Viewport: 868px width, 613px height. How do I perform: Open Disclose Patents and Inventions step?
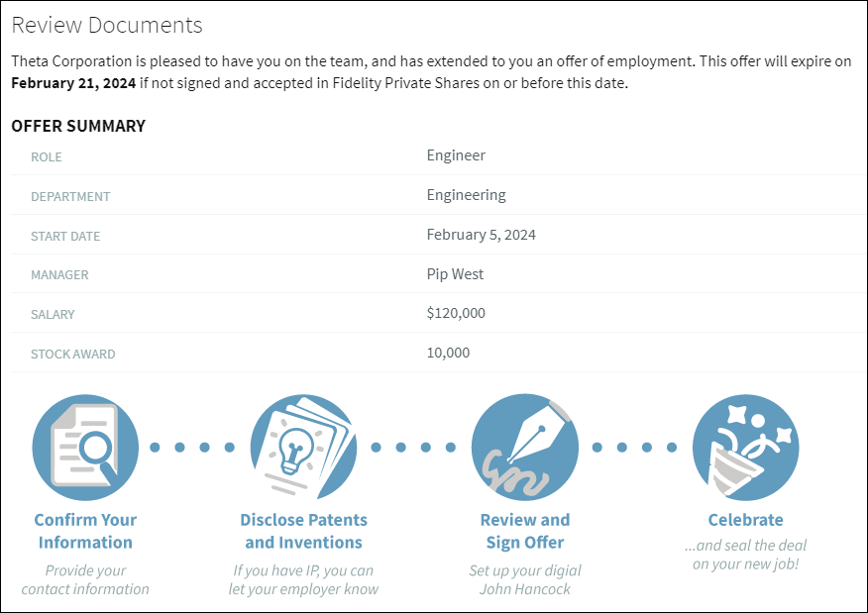(x=303, y=531)
